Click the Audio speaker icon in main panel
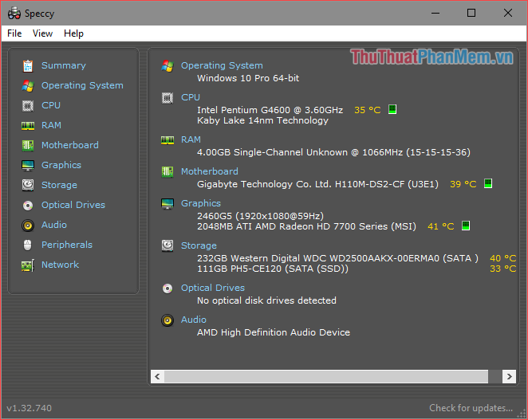 pyautogui.click(x=167, y=320)
